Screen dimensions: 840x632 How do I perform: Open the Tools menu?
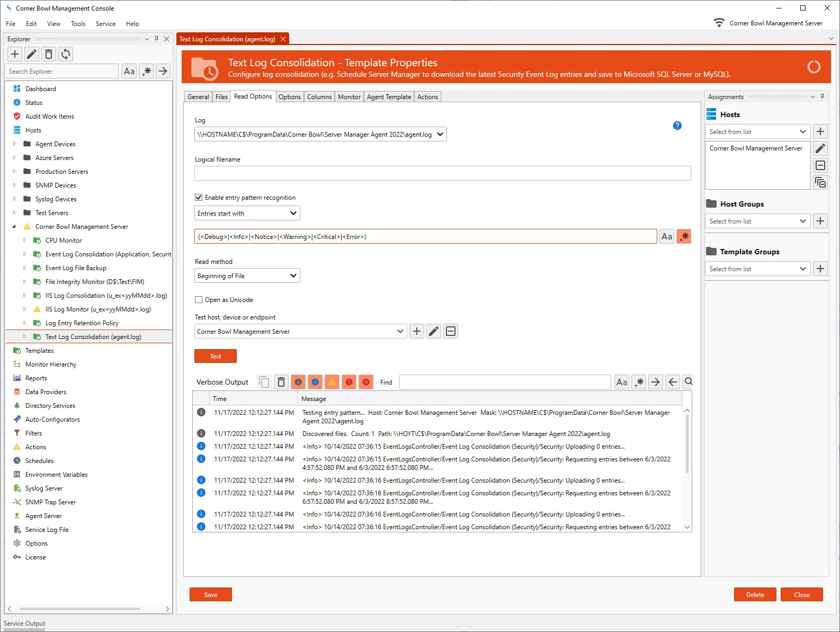point(78,24)
